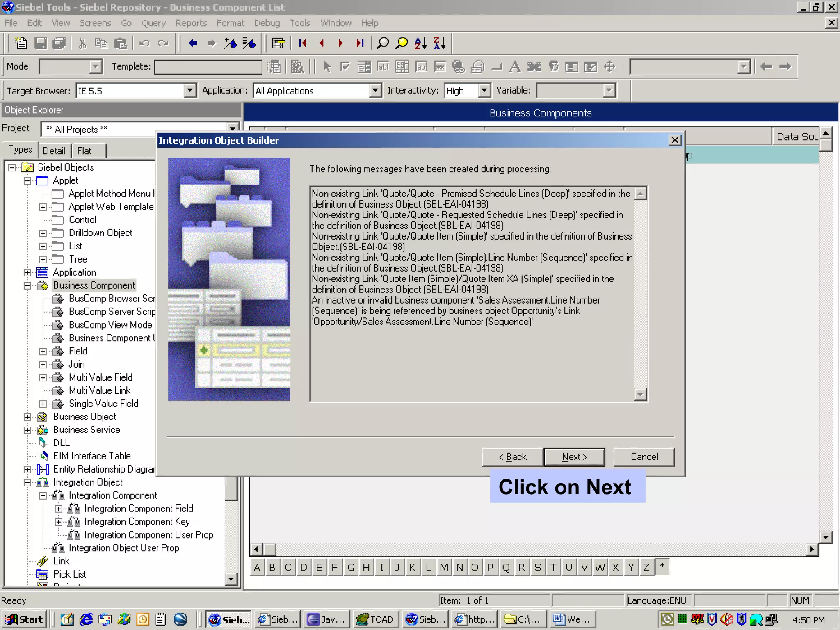Viewport: 840px width, 630px height.
Task: Click the New Record icon
Action: [21, 43]
